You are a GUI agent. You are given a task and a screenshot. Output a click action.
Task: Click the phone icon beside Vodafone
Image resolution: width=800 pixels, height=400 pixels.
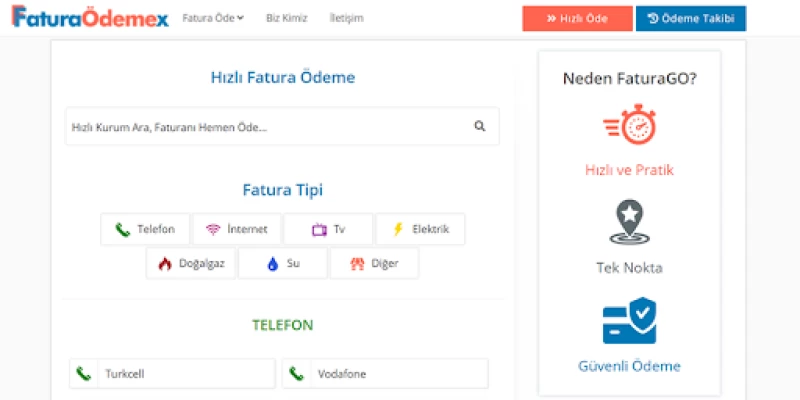click(x=296, y=374)
